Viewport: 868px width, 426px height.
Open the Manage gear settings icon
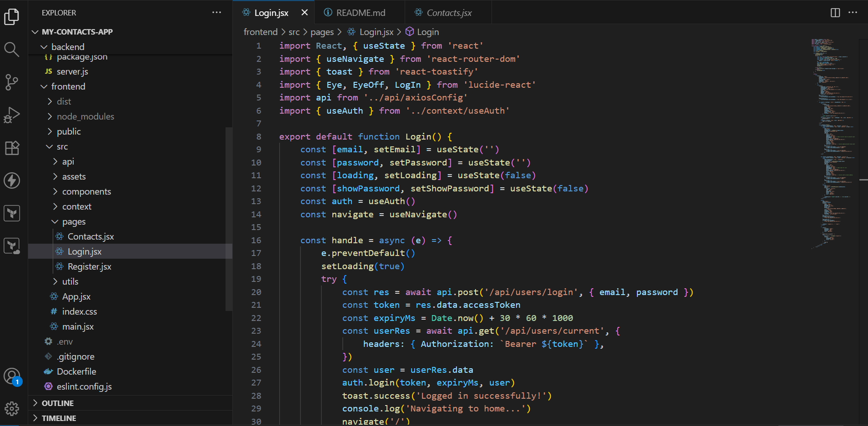click(12, 409)
